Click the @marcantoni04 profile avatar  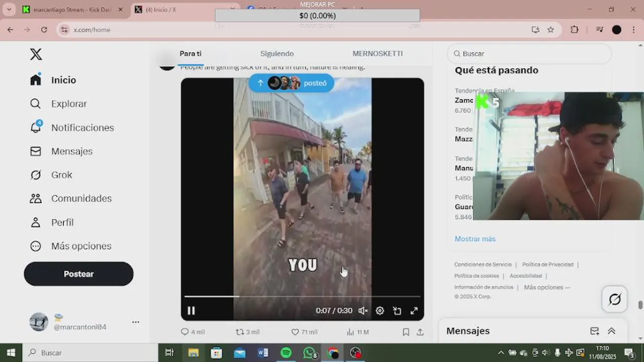tap(39, 322)
